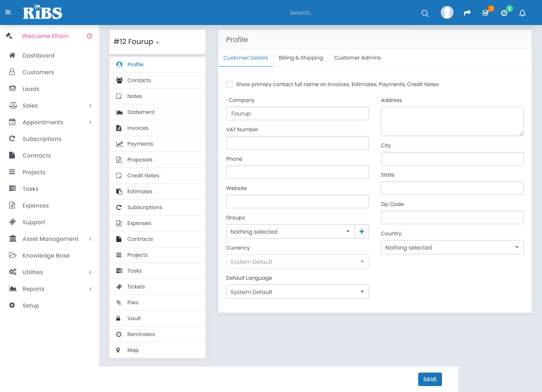
Task: Click the share arrow icon in header
Action: [x=467, y=13]
